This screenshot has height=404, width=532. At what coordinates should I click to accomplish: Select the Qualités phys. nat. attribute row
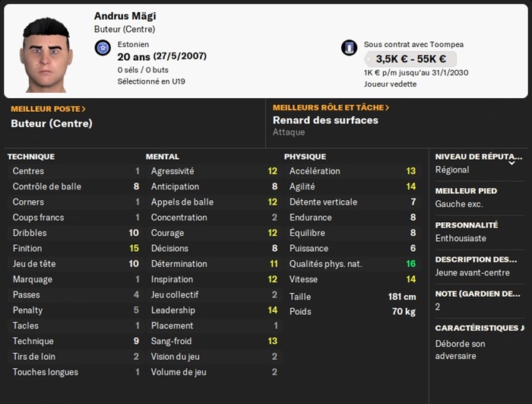pyautogui.click(x=352, y=264)
